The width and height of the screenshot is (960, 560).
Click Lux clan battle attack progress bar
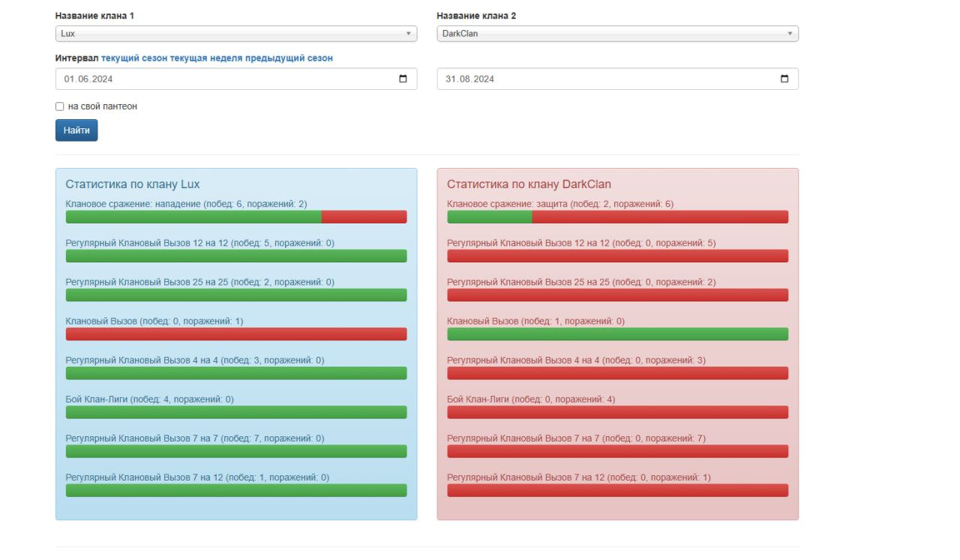[x=236, y=217]
